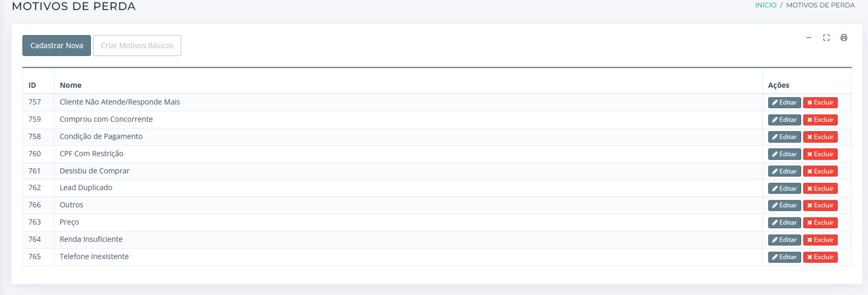Delete Renda Insuficiente entry

click(820, 240)
